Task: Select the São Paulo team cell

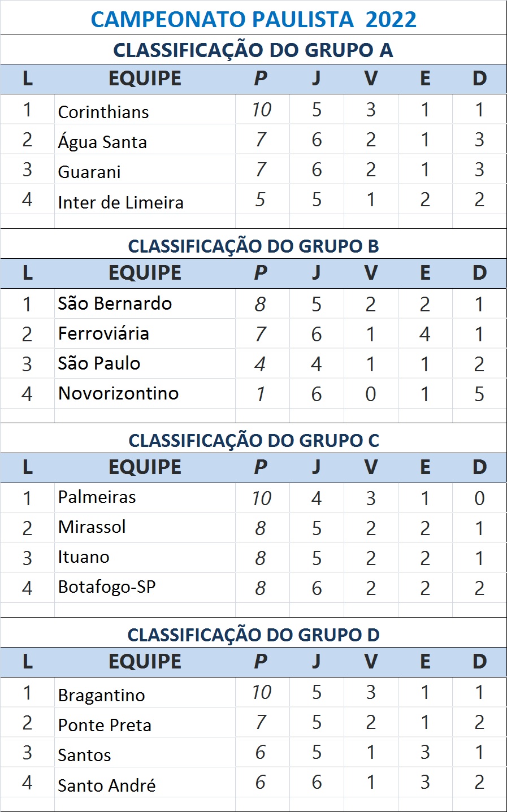Action: (x=99, y=363)
